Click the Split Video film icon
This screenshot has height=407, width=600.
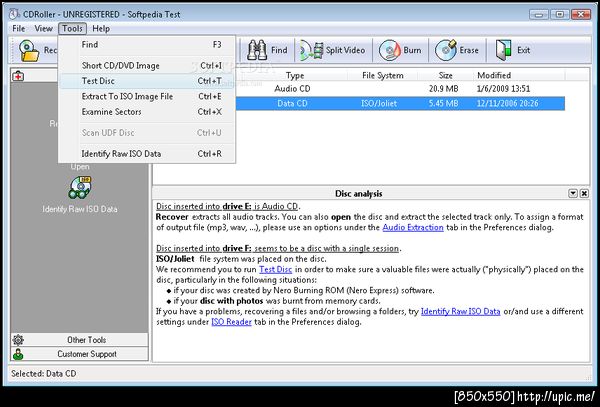(x=311, y=50)
